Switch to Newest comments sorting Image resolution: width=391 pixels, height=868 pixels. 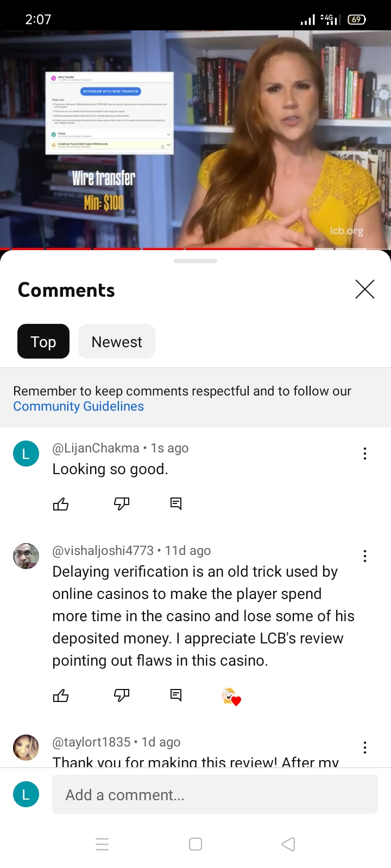117,341
